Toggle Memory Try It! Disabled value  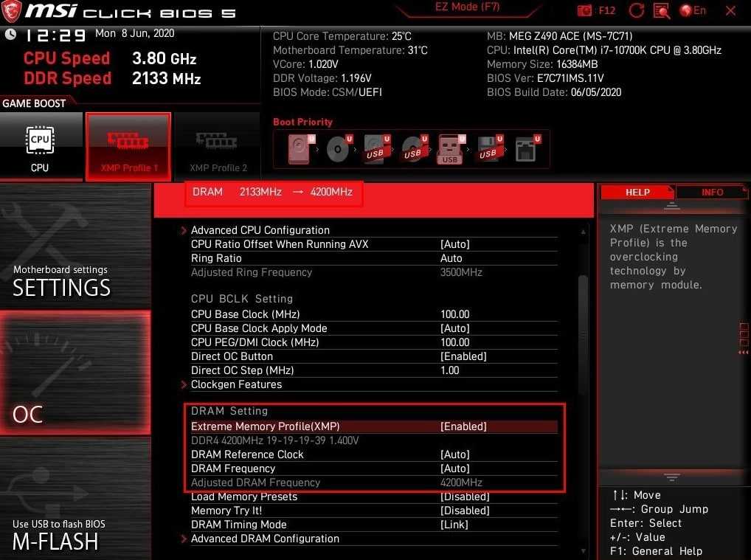(x=465, y=511)
